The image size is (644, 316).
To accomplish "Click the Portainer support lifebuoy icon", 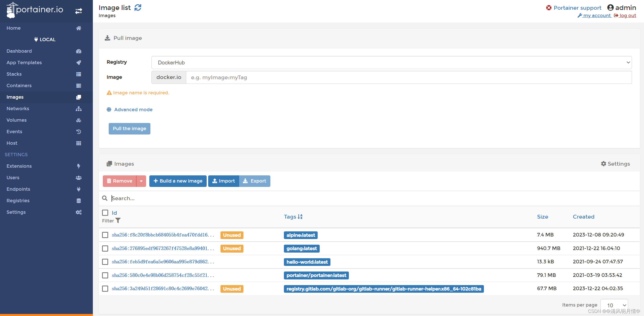I will coord(549,8).
